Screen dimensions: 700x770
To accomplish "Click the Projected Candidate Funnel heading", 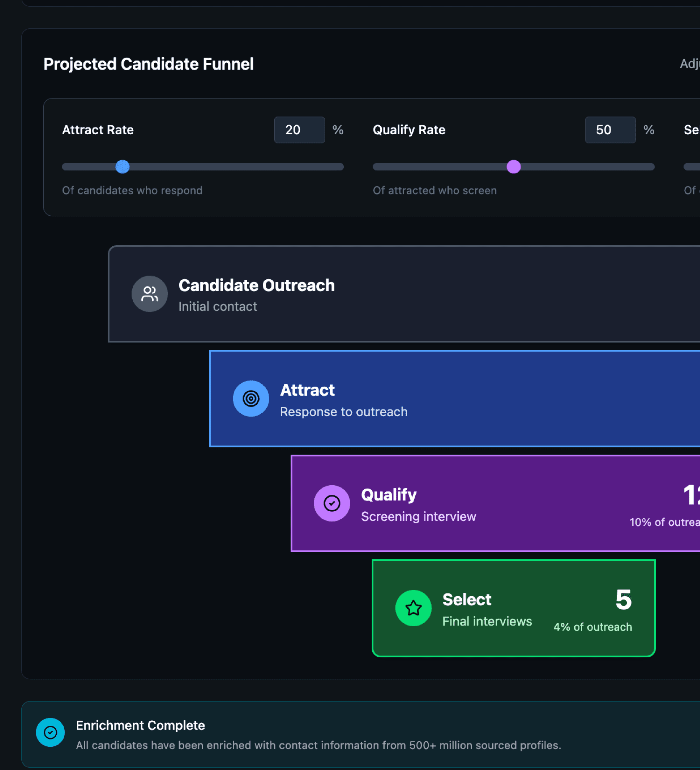I will point(148,64).
